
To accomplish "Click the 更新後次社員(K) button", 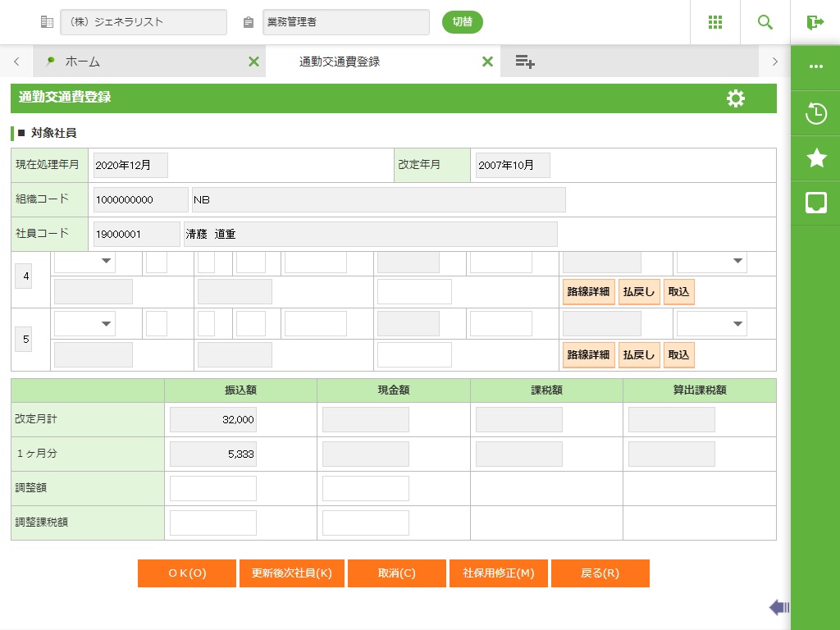I will (x=291, y=573).
